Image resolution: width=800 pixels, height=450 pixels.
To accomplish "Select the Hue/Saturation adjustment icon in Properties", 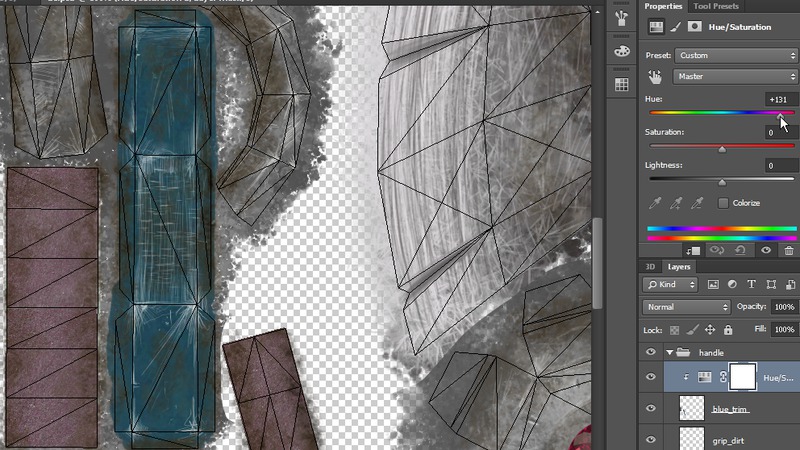I will point(656,27).
